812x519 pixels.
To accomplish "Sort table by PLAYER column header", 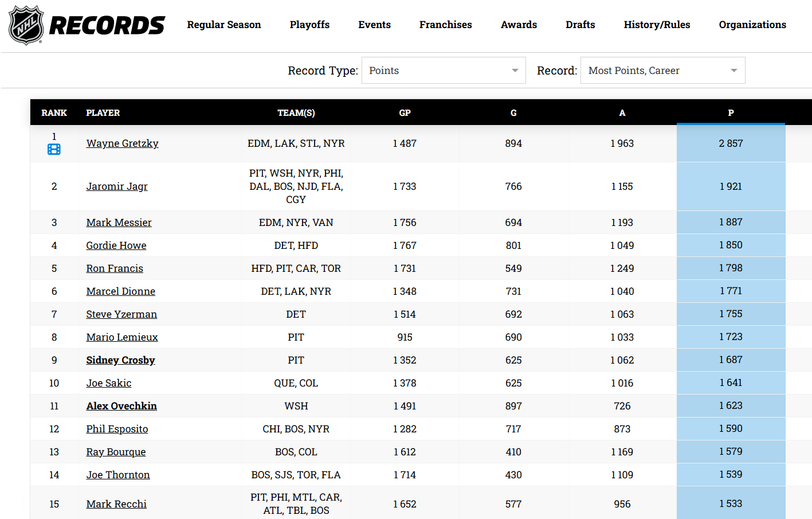I will (x=103, y=113).
